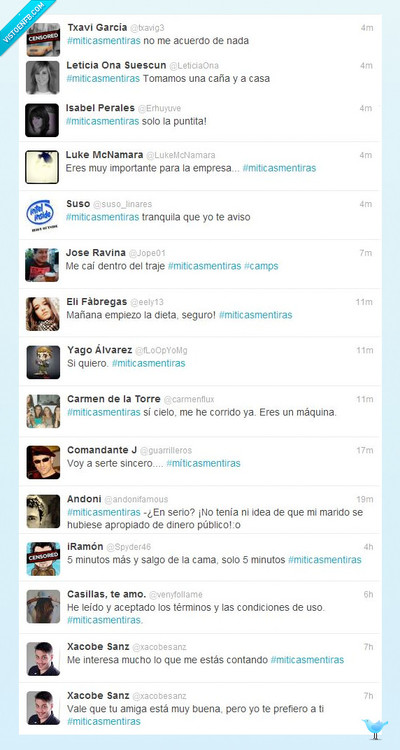The width and height of the screenshot is (400, 750).
Task: Click the 4h timestamp on iRamón's tweet
Action: [x=368, y=547]
